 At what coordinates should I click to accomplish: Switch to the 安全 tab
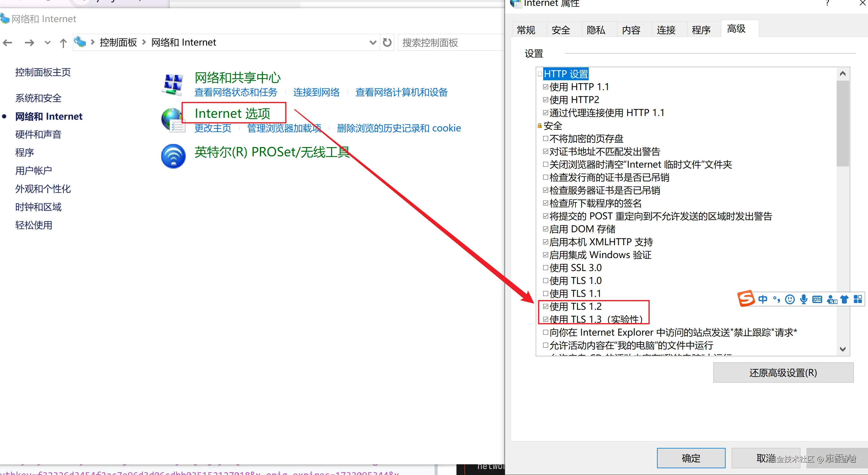[561, 30]
